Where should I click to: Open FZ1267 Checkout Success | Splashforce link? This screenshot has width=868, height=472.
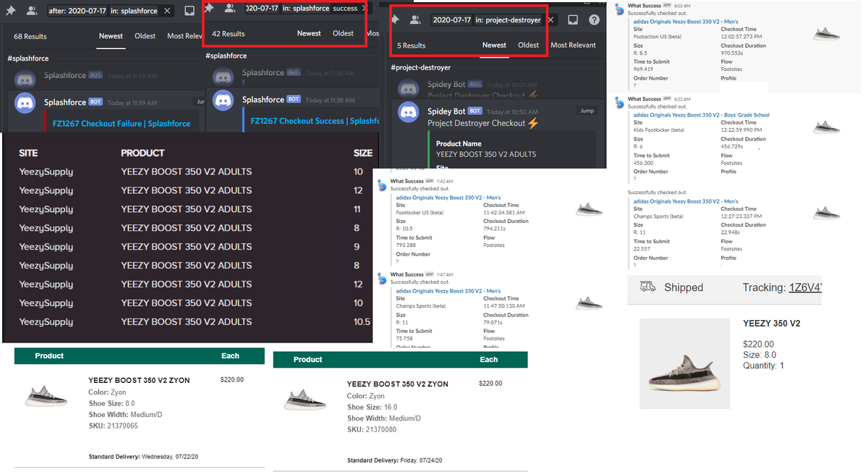pos(315,121)
